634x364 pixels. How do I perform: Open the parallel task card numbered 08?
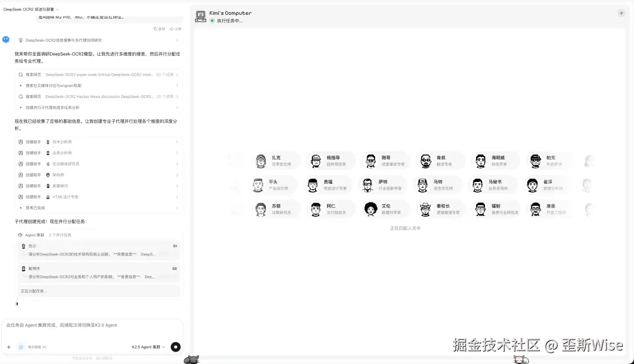coord(99,272)
